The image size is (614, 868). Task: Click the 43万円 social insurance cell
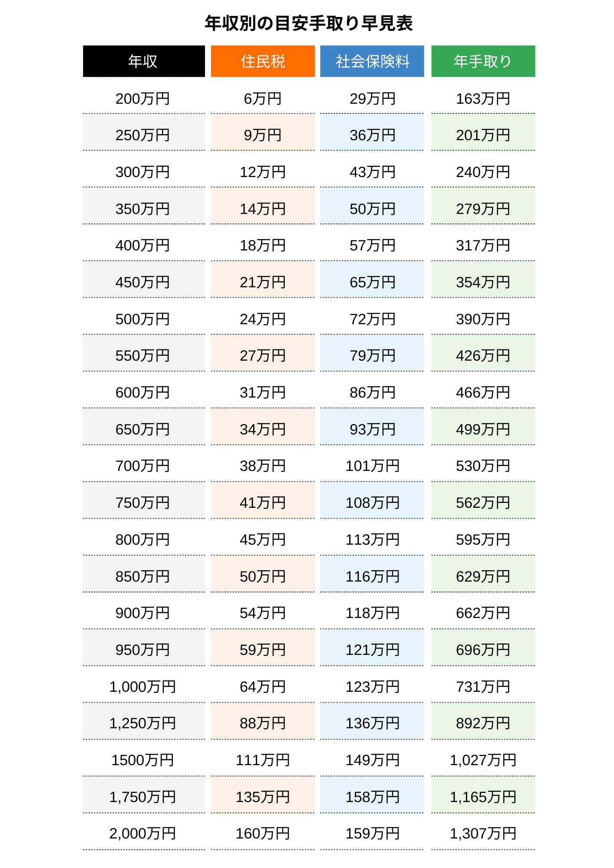pyautogui.click(x=372, y=172)
